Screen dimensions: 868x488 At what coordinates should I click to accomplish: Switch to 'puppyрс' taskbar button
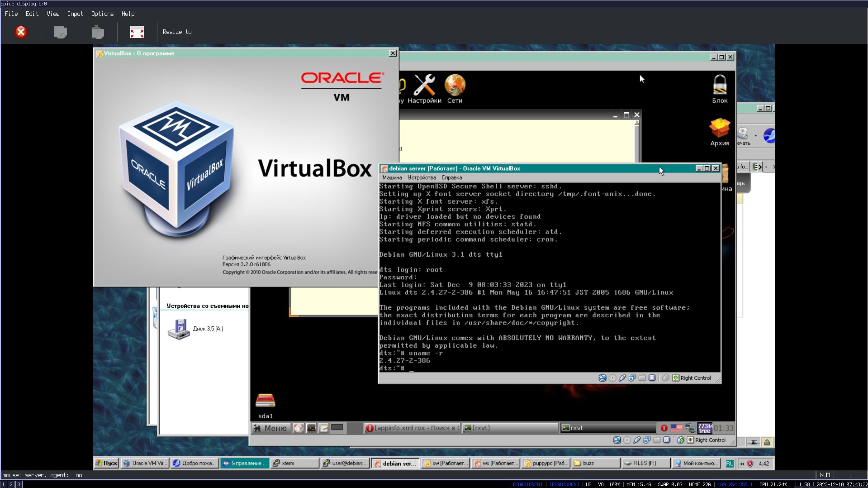point(545,464)
